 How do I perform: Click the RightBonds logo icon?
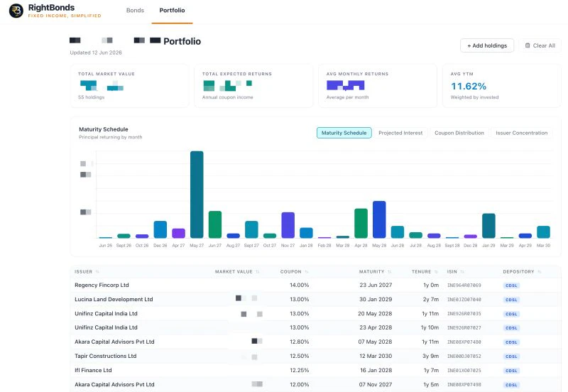point(16,11)
